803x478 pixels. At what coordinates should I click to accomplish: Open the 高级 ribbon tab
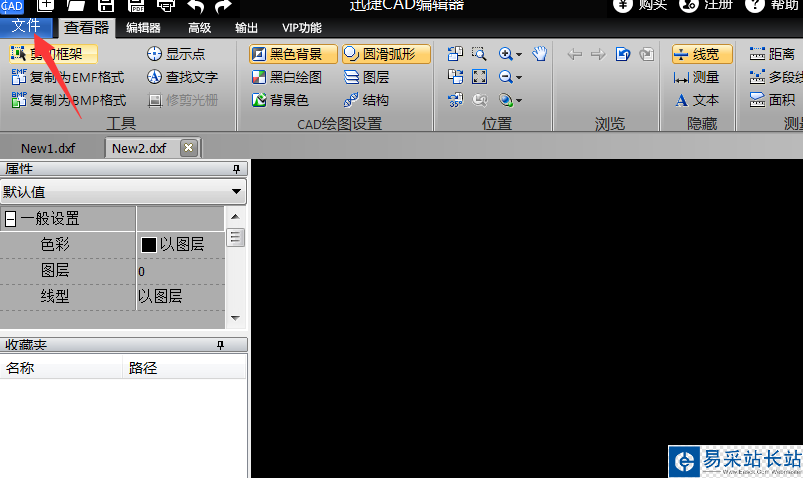[x=199, y=28]
